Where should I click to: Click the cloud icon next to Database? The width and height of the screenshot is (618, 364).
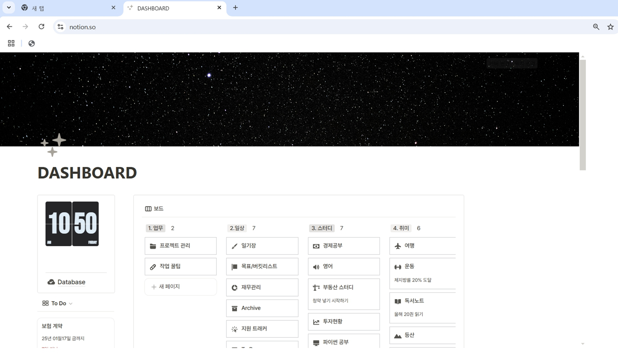(x=51, y=282)
